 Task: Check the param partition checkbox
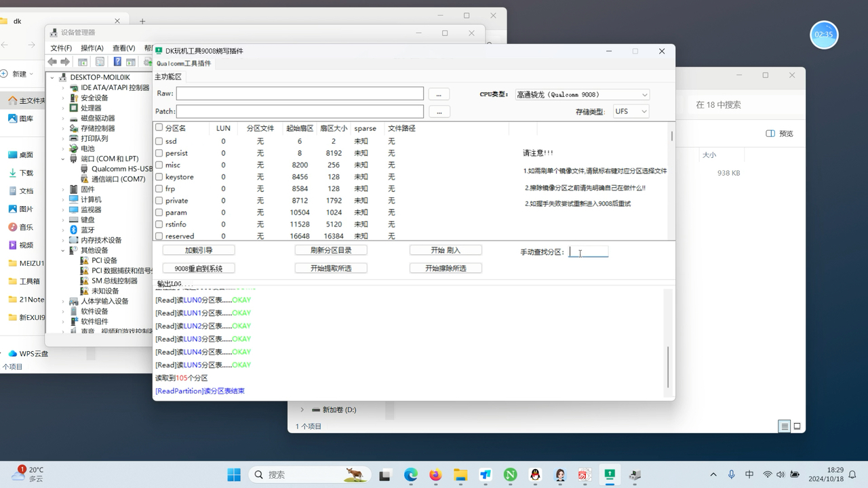pos(159,212)
